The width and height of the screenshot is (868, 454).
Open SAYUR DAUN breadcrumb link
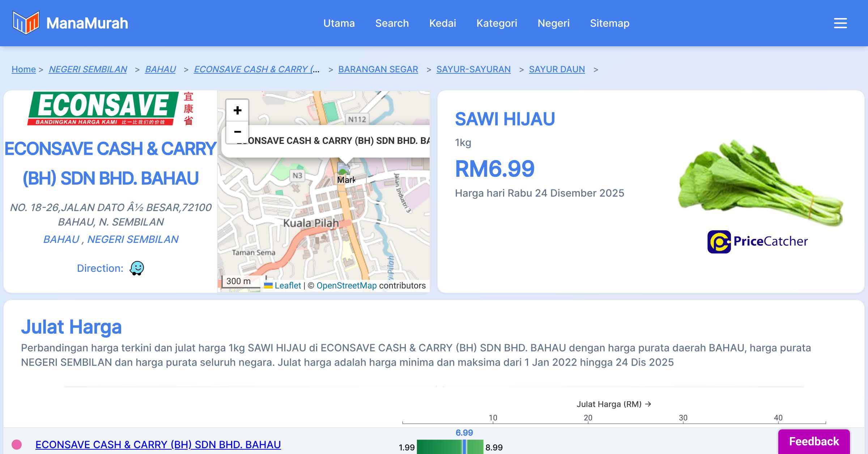point(557,69)
